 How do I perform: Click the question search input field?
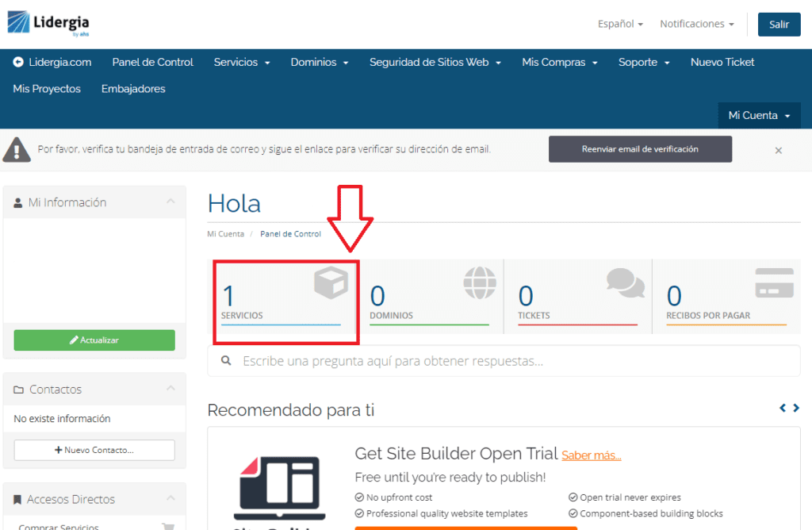(x=504, y=361)
